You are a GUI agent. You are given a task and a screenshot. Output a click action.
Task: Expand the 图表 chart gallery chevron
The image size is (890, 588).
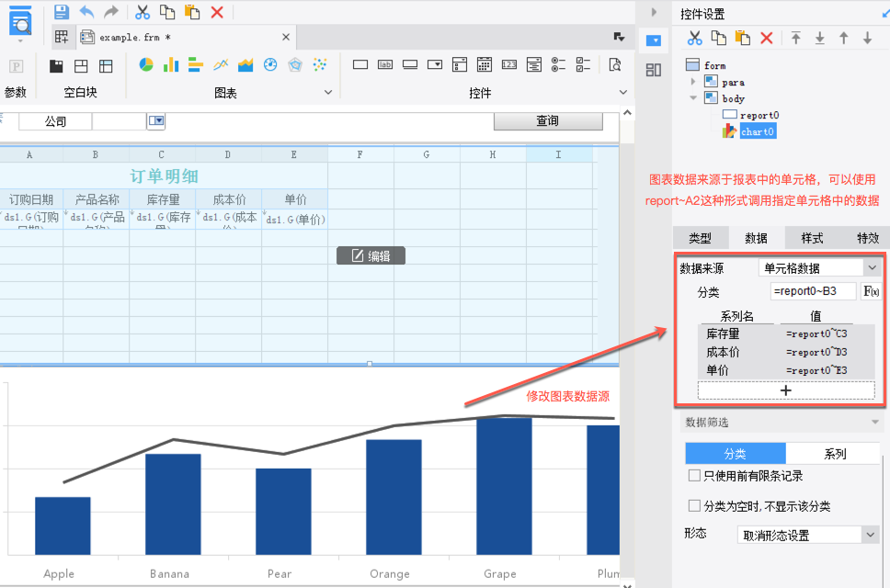[328, 92]
